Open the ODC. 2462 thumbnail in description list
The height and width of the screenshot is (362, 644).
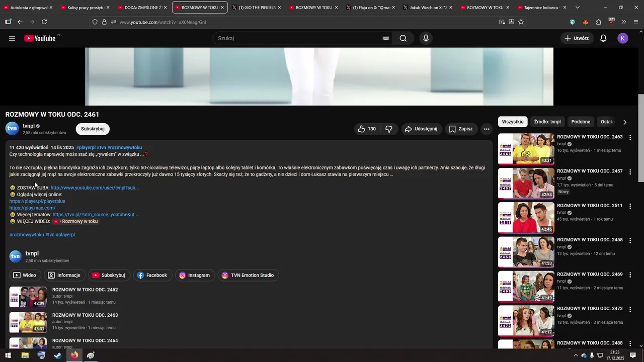28,297
